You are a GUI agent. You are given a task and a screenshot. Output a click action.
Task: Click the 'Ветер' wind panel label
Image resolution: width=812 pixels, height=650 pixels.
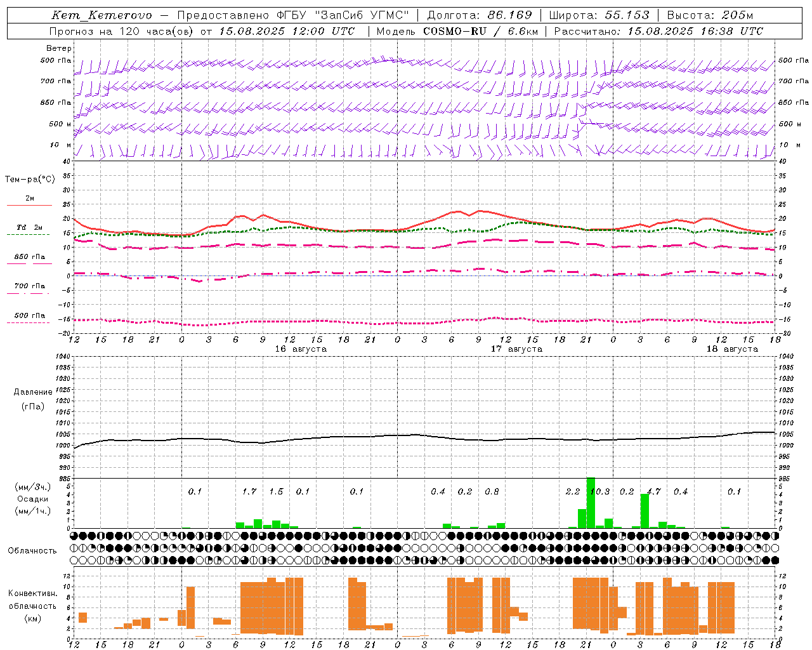(x=59, y=48)
